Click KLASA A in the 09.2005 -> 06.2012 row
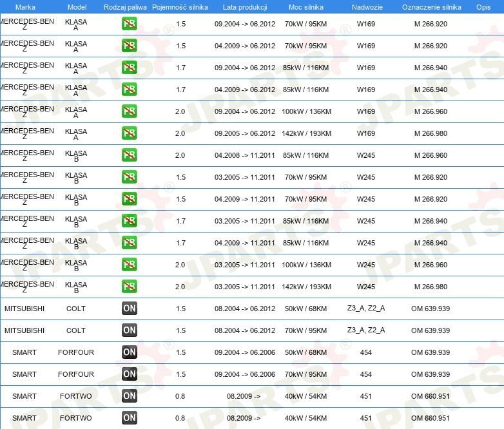The height and width of the screenshot is (429, 504). pos(76,134)
